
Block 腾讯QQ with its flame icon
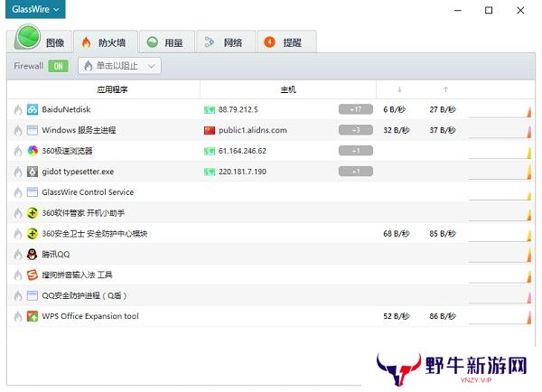[x=18, y=255]
